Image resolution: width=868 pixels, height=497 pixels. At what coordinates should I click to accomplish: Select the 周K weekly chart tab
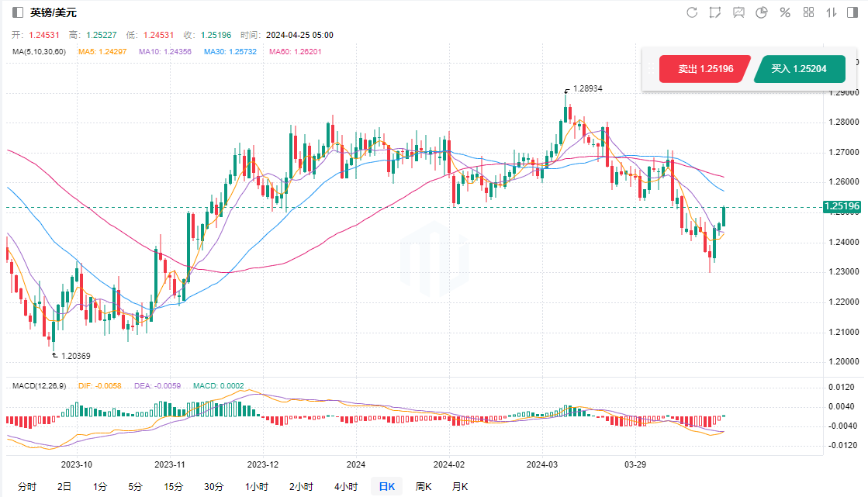click(x=424, y=487)
